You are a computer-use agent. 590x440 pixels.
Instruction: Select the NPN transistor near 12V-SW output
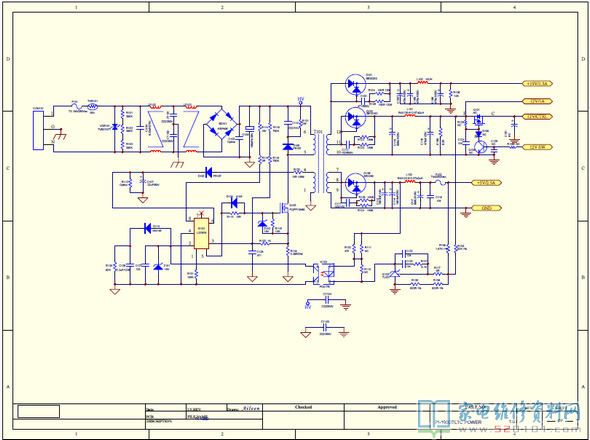click(481, 147)
